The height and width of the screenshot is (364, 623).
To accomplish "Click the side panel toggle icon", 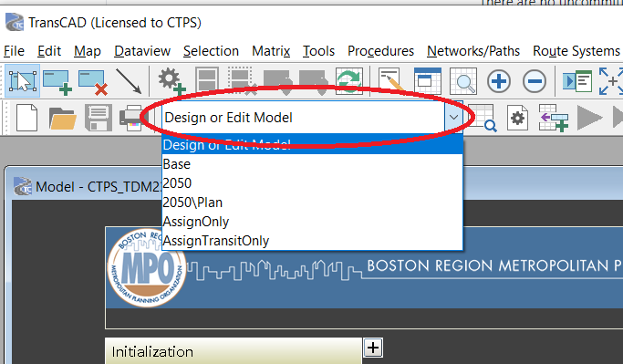I will coord(577,81).
